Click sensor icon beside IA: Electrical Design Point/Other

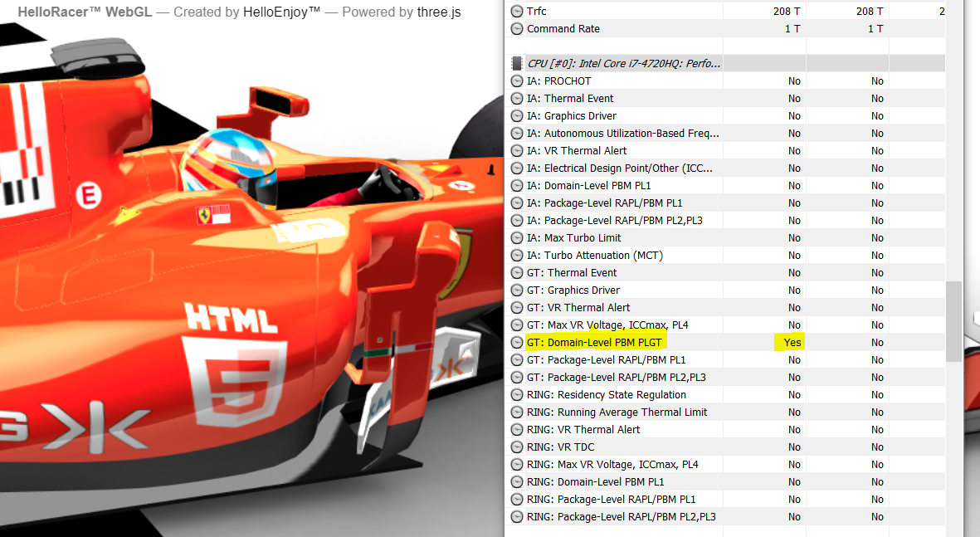pos(517,168)
